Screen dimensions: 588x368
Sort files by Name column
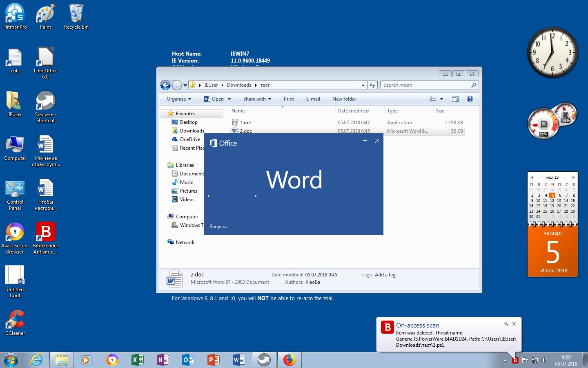281,111
